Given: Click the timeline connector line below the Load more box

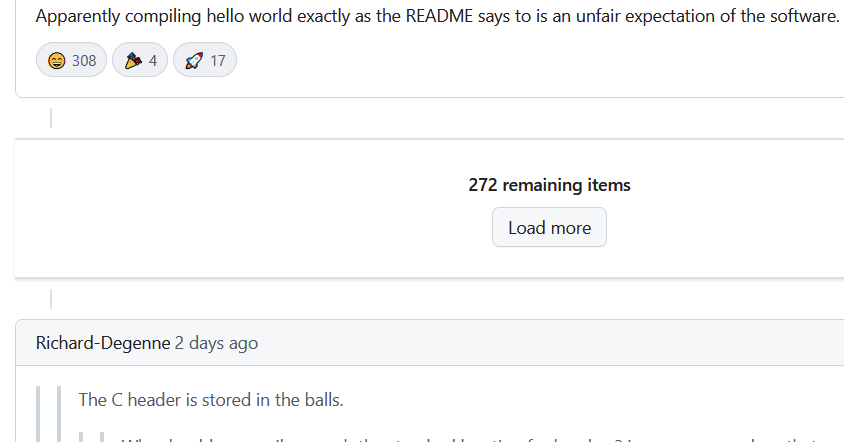Looking at the screenshot, I should [51, 298].
